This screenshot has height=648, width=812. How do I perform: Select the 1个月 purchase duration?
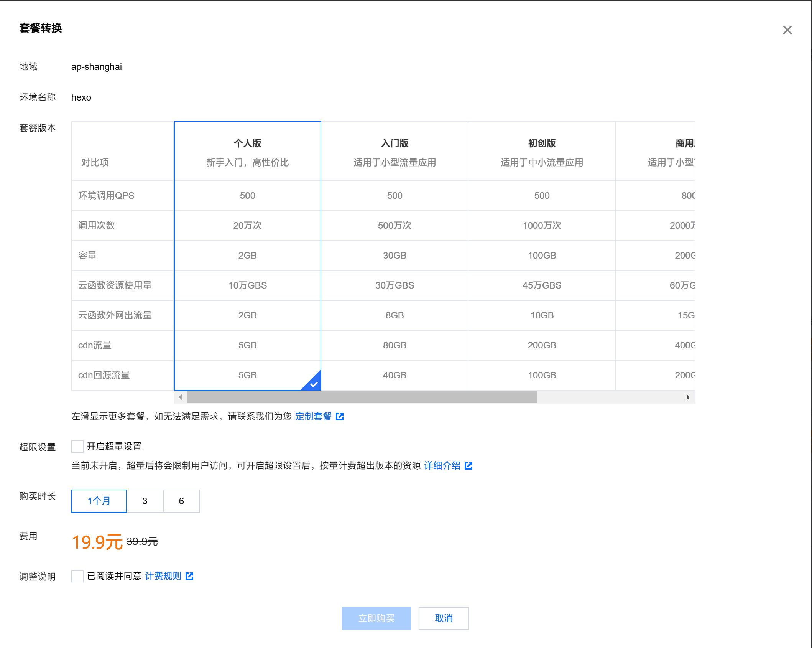pyautogui.click(x=99, y=501)
